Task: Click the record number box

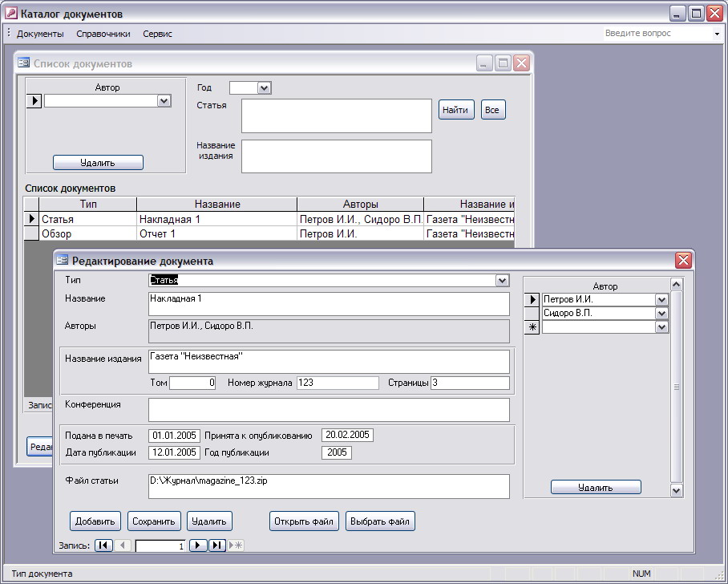Action: click(x=160, y=546)
